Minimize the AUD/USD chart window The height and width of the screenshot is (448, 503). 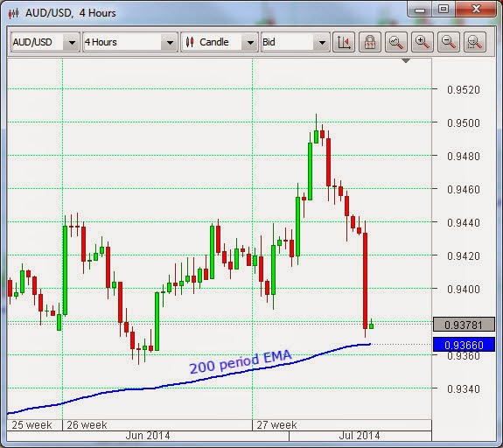[x=420, y=10]
